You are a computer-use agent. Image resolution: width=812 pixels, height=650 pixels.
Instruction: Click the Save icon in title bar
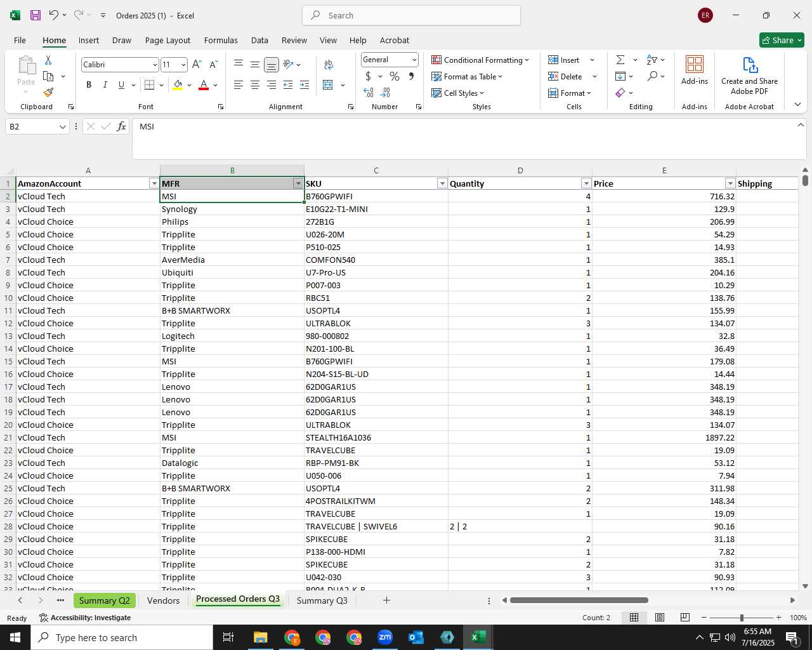coord(36,15)
